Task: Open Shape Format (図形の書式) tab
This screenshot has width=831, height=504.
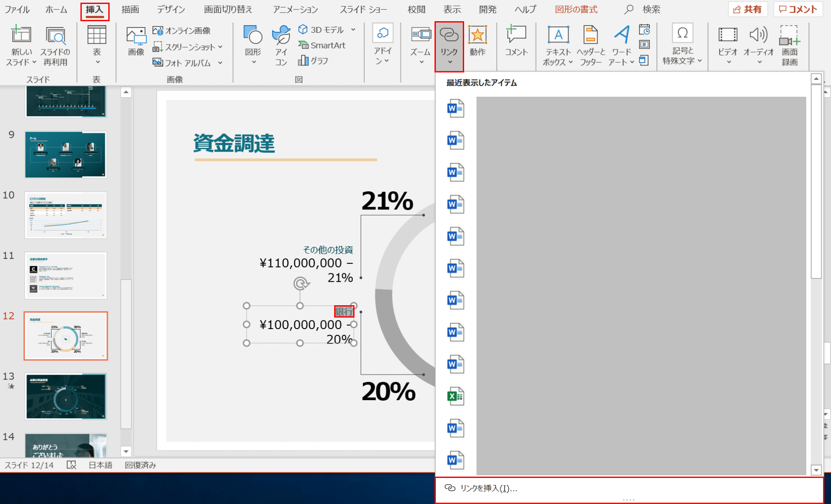Action: (576, 9)
